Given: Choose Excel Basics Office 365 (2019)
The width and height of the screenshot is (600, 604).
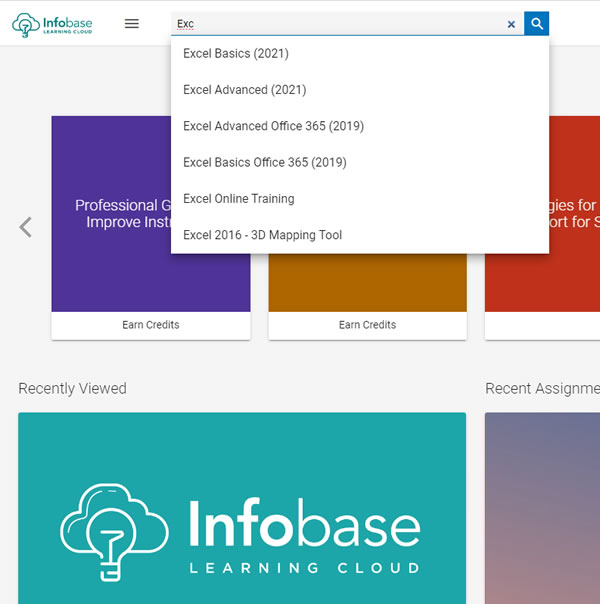Looking at the screenshot, I should click(360, 162).
